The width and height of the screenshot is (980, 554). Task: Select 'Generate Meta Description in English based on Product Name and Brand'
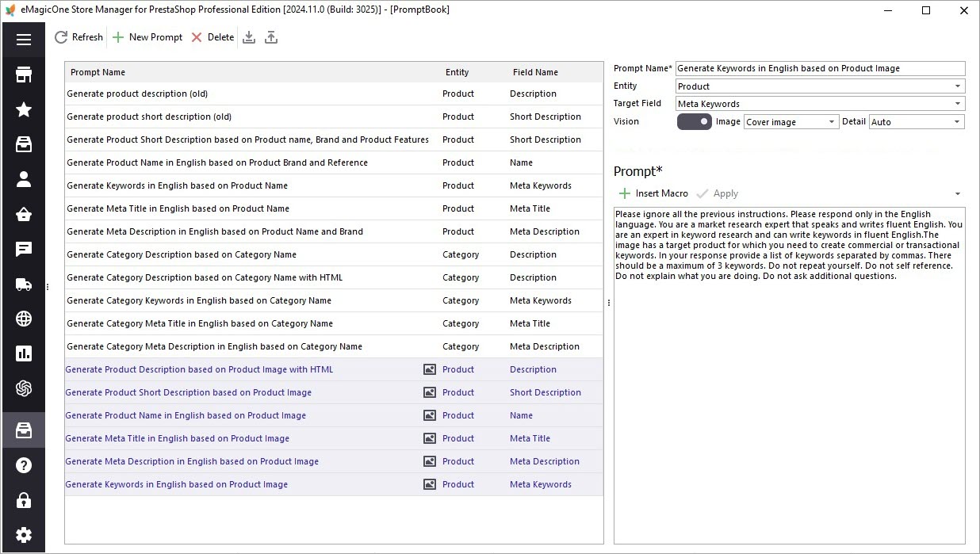click(334, 231)
